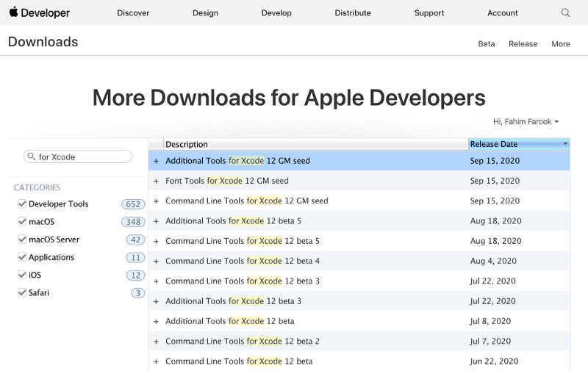Click the sort arrow in the Release Date header
The image size is (588, 371).
point(565,144)
